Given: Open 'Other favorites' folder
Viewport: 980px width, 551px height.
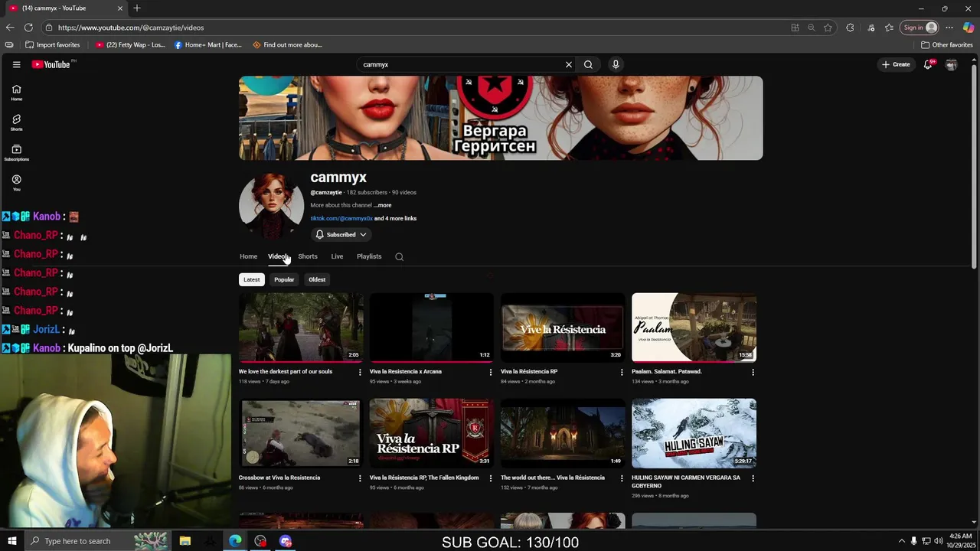Looking at the screenshot, I should pyautogui.click(x=947, y=45).
